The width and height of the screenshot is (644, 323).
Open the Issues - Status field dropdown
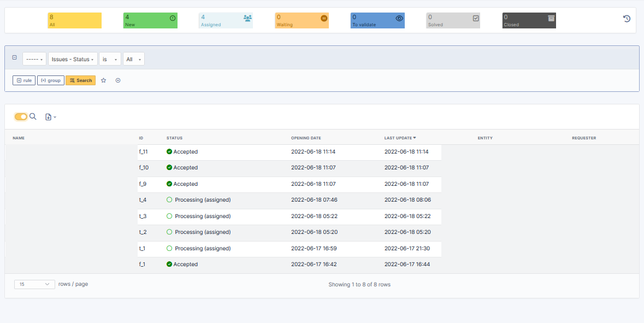tap(73, 59)
